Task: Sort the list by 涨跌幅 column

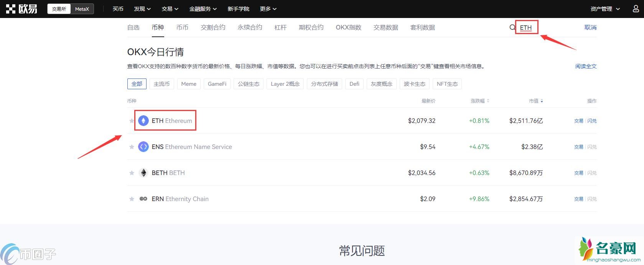Action: click(480, 101)
